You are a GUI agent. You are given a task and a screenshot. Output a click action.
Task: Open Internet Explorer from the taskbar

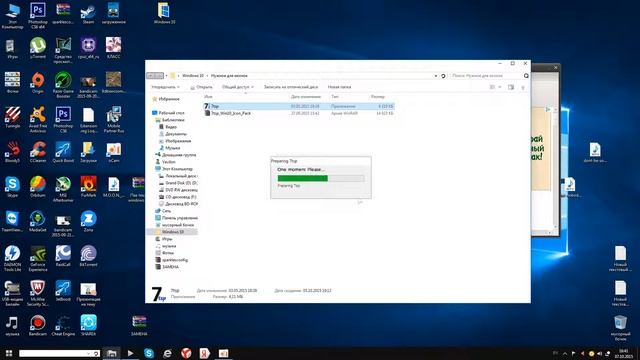coord(167,353)
